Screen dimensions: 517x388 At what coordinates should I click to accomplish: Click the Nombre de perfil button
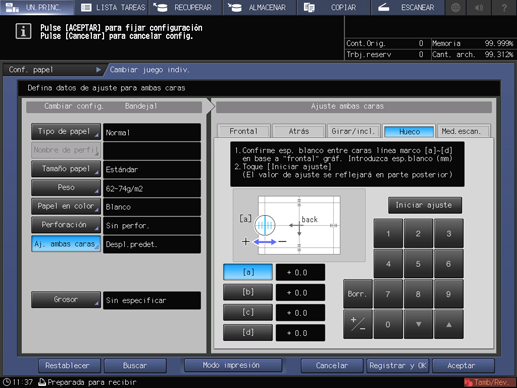point(66,150)
